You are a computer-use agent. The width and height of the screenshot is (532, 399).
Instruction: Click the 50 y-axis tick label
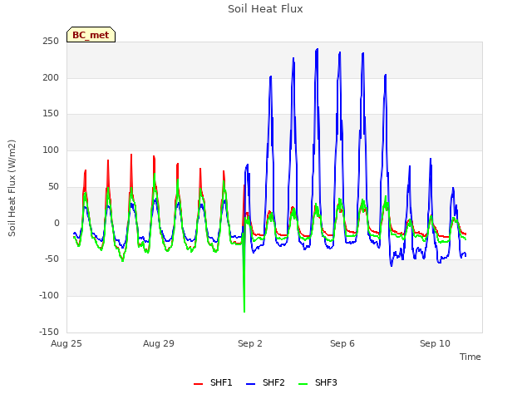[53, 186]
